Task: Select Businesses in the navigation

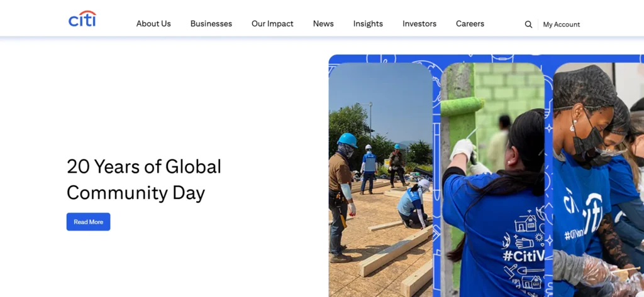Action: (211, 24)
